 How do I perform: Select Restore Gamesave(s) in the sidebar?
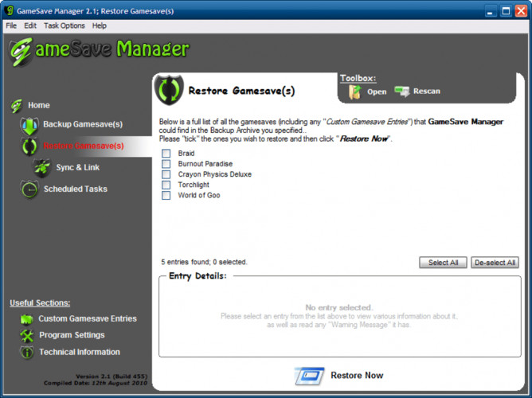click(x=84, y=146)
